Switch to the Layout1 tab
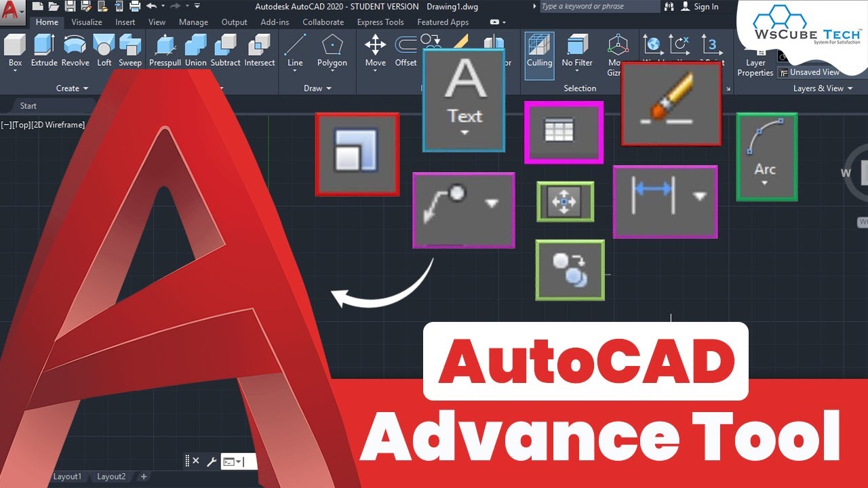Image resolution: width=868 pixels, height=488 pixels. click(x=67, y=476)
